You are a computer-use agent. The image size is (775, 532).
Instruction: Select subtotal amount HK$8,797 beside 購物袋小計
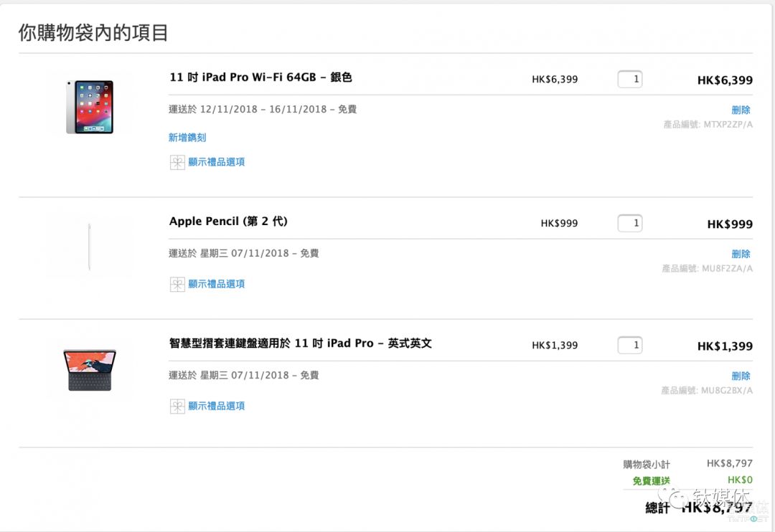point(730,463)
